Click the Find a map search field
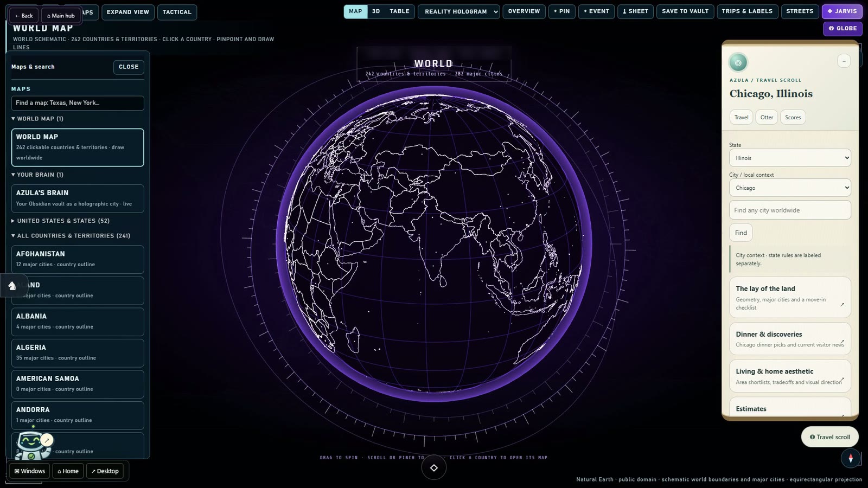The image size is (868, 488). (x=78, y=103)
